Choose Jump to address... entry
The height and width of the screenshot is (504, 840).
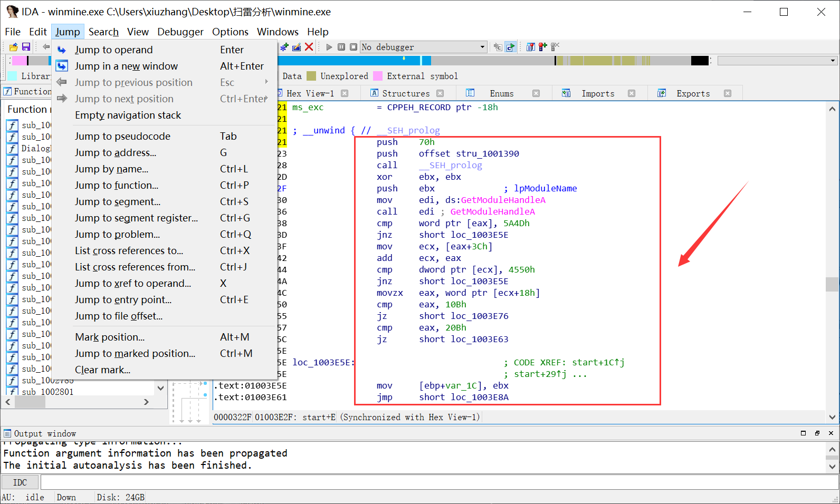click(x=165, y=152)
